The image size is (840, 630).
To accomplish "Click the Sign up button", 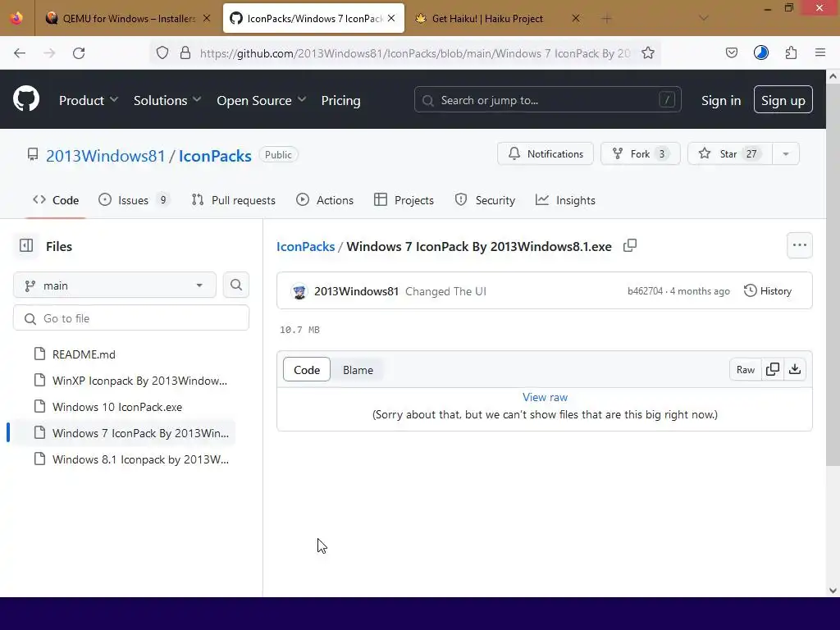I will point(783,99).
